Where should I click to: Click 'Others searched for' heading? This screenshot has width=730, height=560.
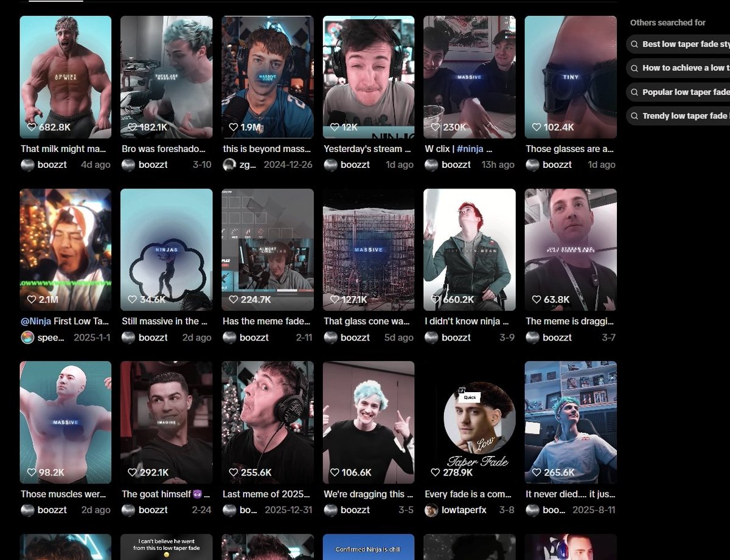coord(668,22)
